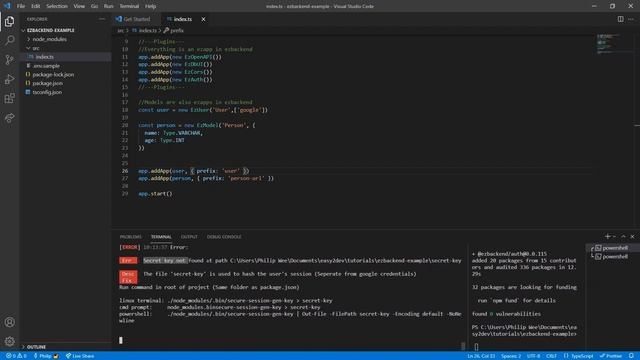
Task: Open the View menu
Action: pyautogui.click(x=79, y=6)
